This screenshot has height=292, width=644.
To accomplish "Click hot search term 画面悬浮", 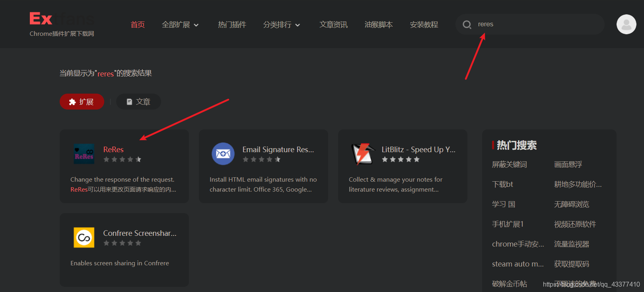I will tap(568, 164).
